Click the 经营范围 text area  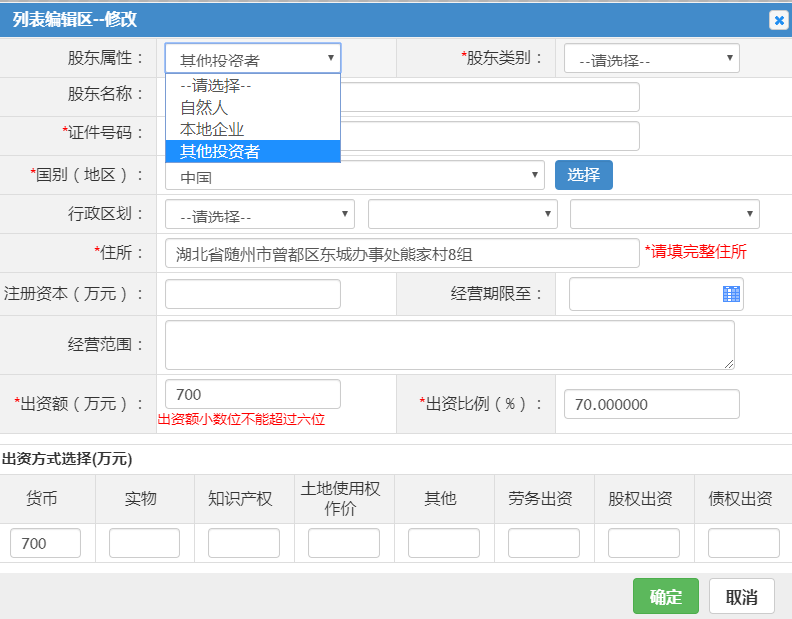pyautogui.click(x=450, y=345)
